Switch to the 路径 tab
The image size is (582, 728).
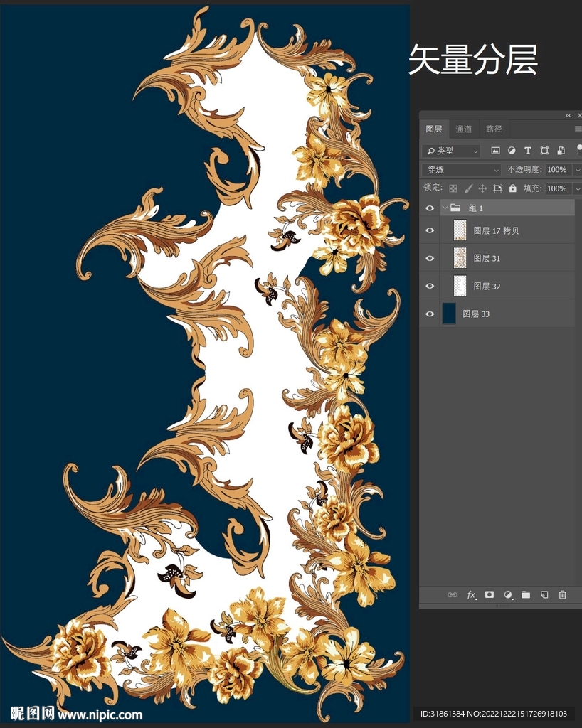(494, 129)
